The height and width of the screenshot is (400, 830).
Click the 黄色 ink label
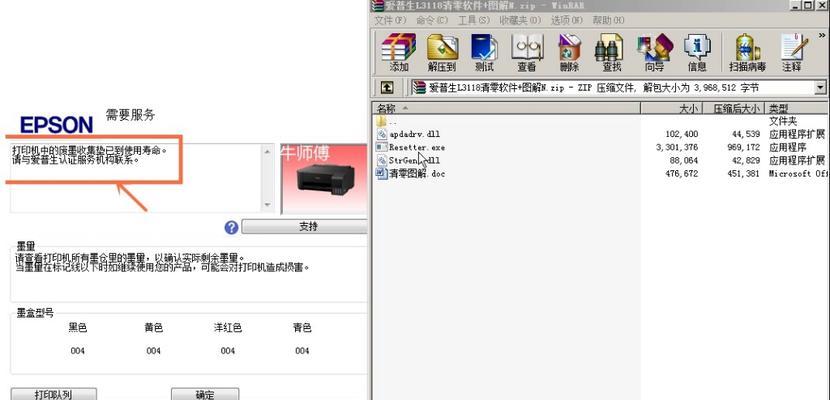pyautogui.click(x=154, y=328)
